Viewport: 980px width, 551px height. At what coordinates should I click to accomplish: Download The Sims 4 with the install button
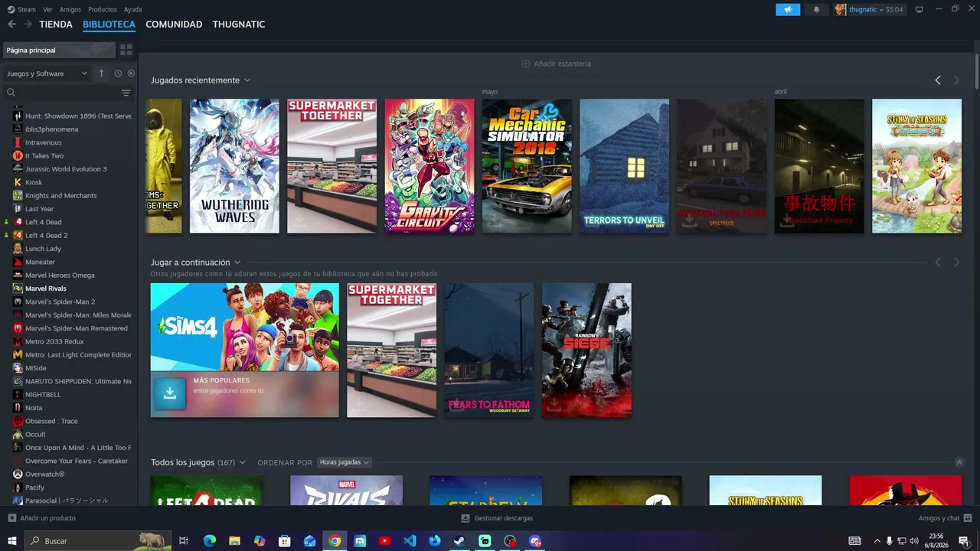pyautogui.click(x=170, y=393)
